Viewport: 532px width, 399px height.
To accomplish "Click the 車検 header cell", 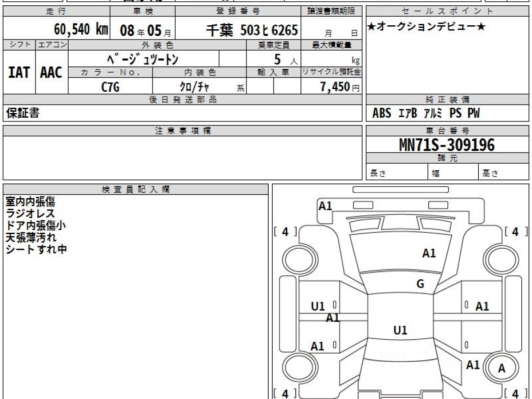I will pyautogui.click(x=142, y=12).
